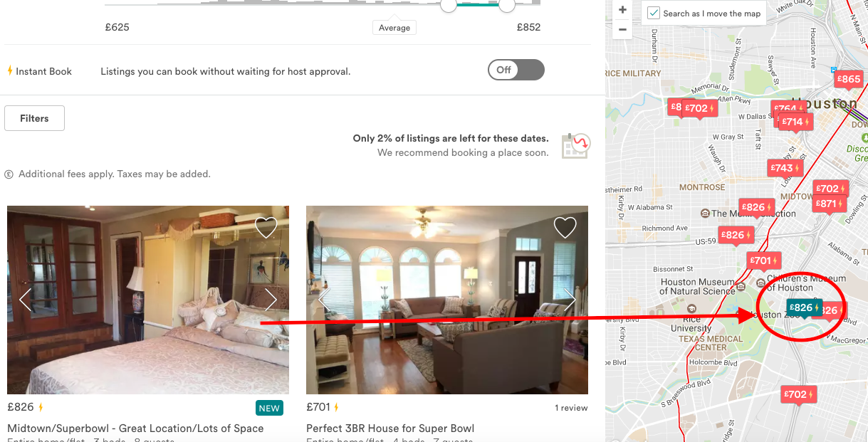Click the right handle of the price slider
The width and height of the screenshot is (868, 442).
click(x=506, y=5)
